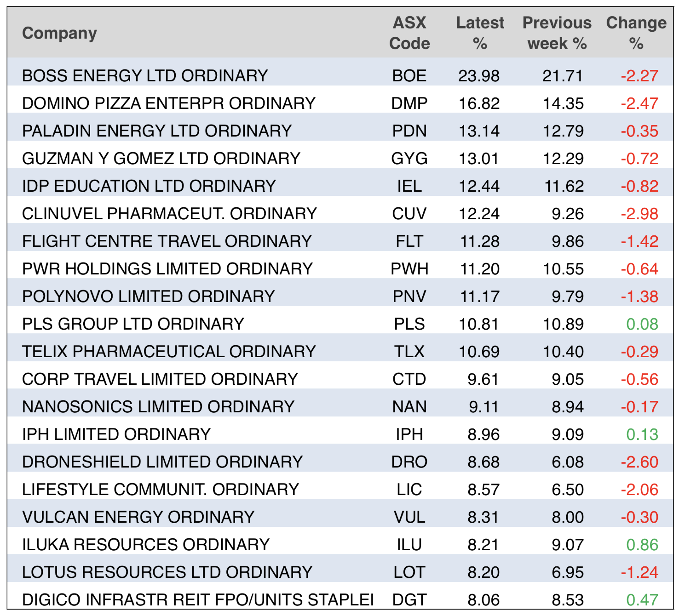679x616 pixels.
Task: Click the Company column header
Action: tap(60, 33)
